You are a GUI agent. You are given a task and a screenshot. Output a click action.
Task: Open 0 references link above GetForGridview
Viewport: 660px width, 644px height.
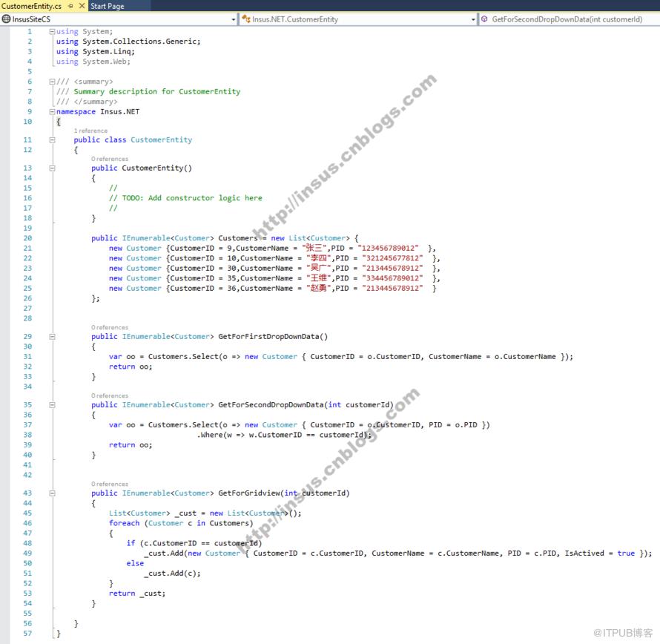tap(110, 484)
